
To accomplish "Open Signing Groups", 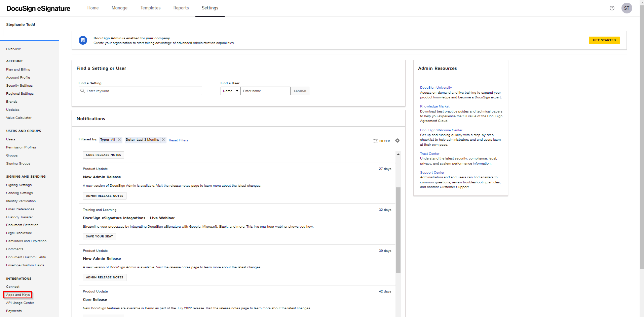I will pos(18,164).
